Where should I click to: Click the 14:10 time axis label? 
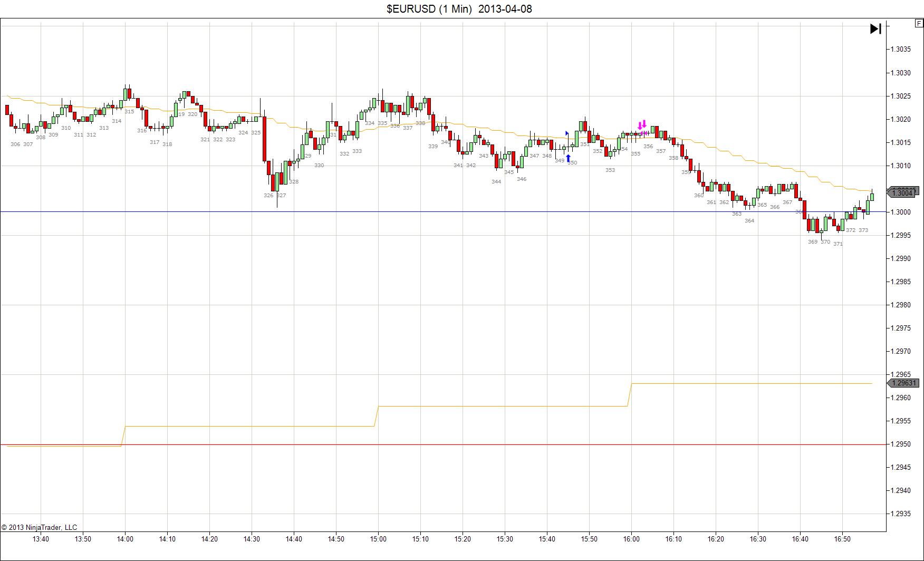pos(167,539)
